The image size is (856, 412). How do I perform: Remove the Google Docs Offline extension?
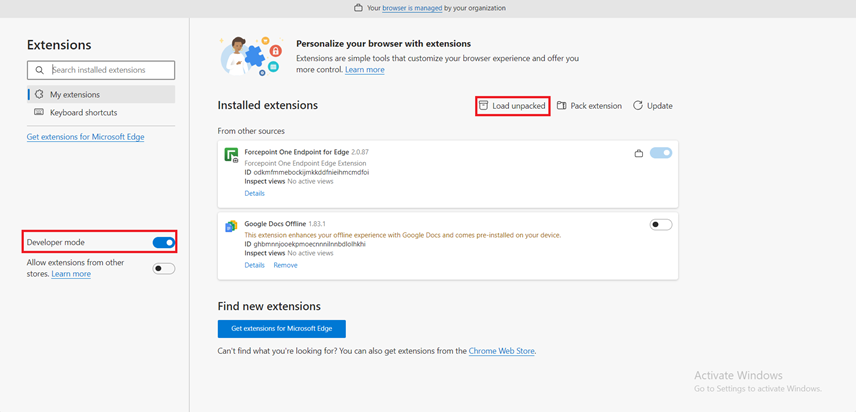pyautogui.click(x=285, y=266)
